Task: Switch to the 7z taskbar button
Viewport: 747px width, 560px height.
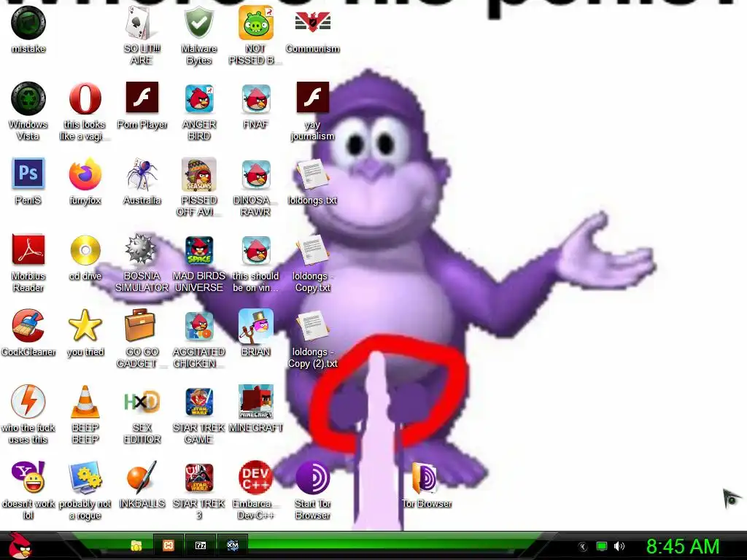Action: [201, 545]
